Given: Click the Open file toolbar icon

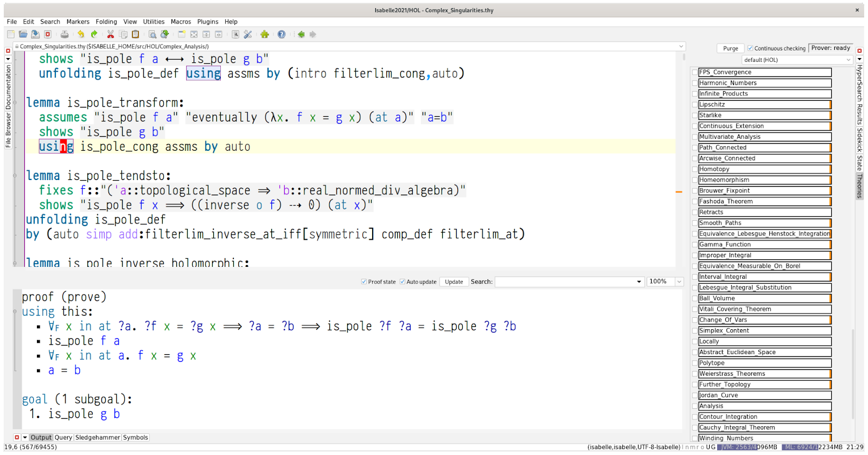Looking at the screenshot, I should tap(23, 34).
